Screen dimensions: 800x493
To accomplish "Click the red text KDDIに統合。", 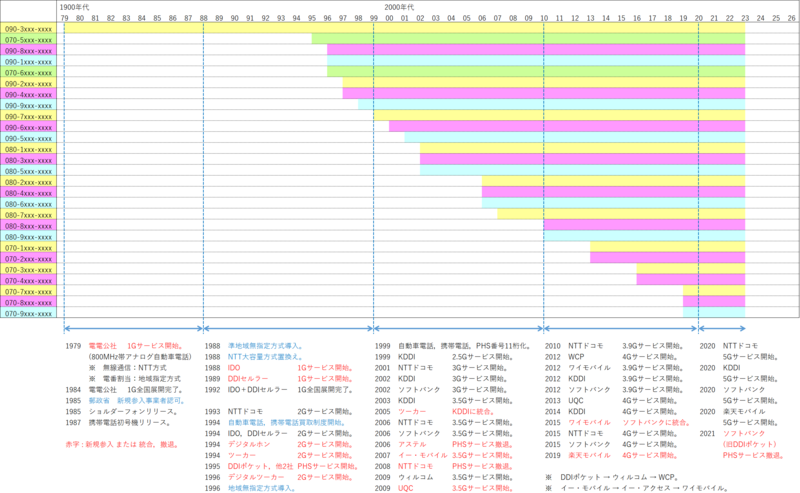I will (x=473, y=412).
